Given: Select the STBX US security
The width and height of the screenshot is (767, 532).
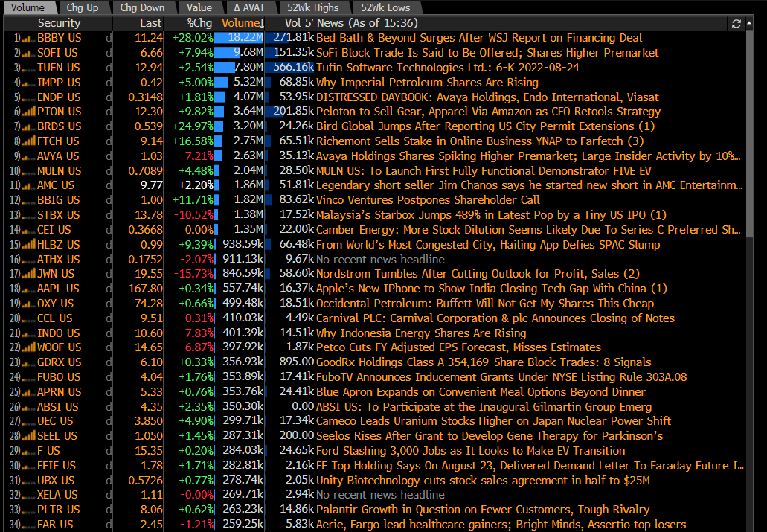Looking at the screenshot, I should pyautogui.click(x=58, y=215).
